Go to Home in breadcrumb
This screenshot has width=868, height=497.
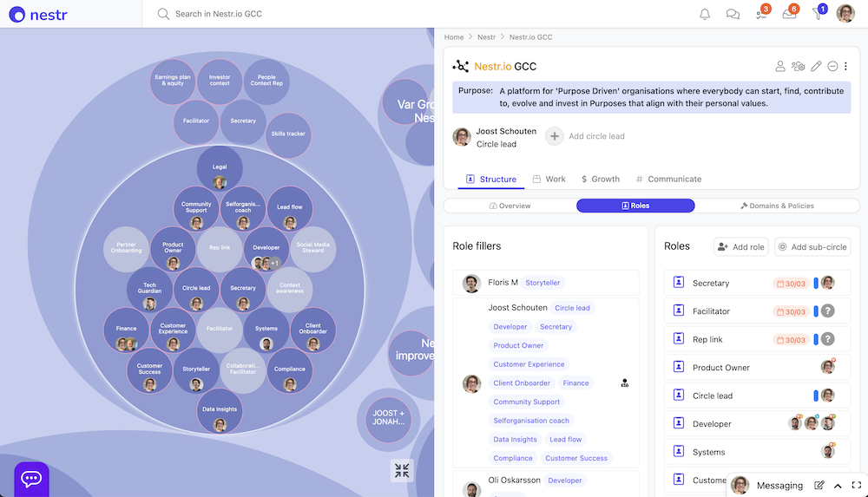(454, 37)
